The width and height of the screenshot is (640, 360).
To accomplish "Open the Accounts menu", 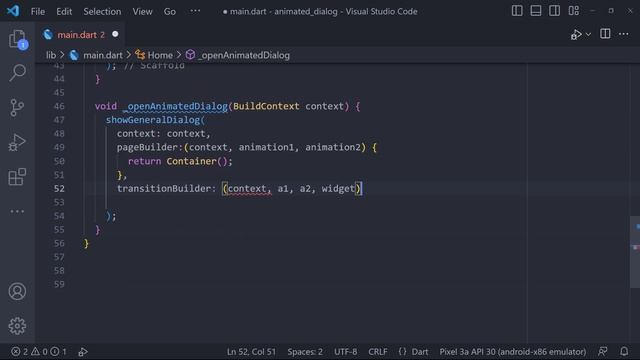I will pyautogui.click(x=17, y=291).
